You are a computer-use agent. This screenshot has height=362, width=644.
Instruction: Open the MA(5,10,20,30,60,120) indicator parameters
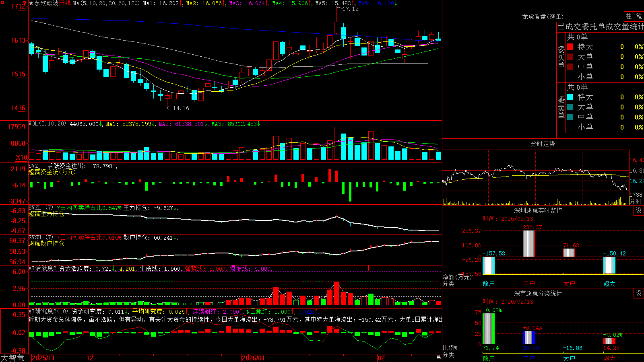click(x=106, y=3)
